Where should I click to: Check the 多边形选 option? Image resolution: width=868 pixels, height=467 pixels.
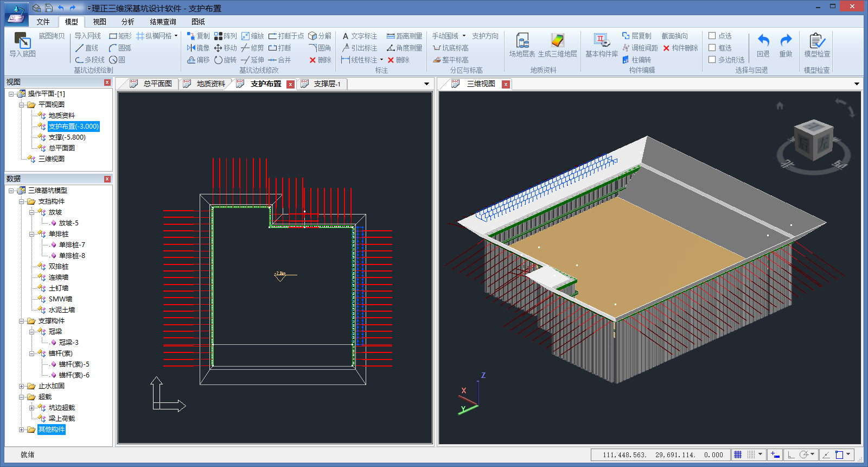pos(712,60)
